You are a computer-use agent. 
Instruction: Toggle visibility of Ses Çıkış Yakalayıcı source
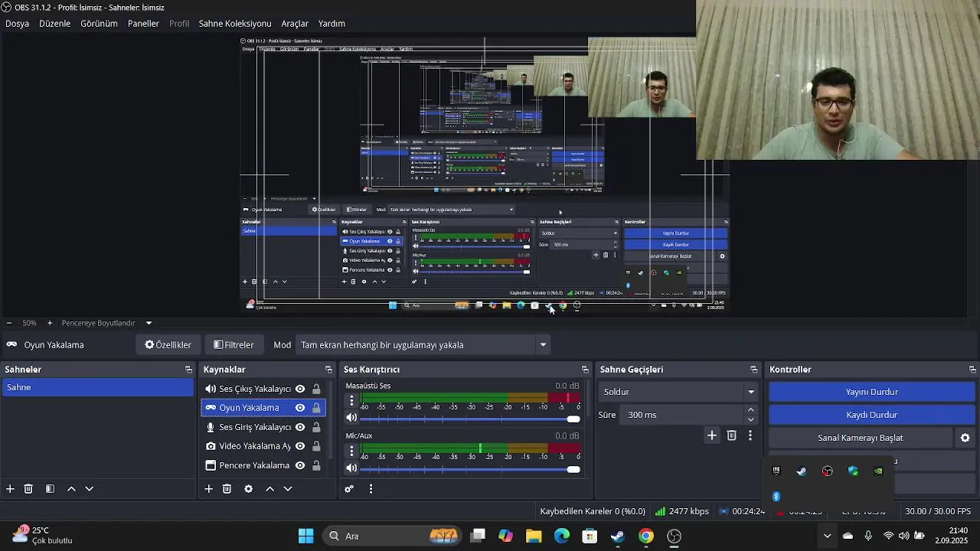tap(300, 389)
